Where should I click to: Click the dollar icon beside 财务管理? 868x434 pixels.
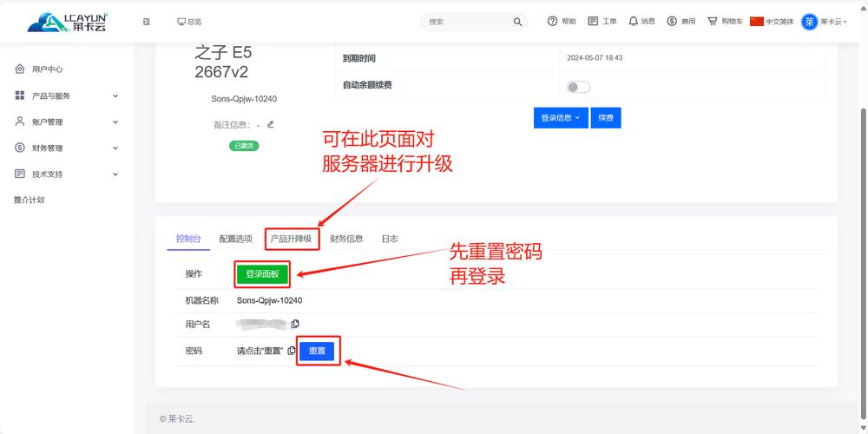pyautogui.click(x=20, y=148)
